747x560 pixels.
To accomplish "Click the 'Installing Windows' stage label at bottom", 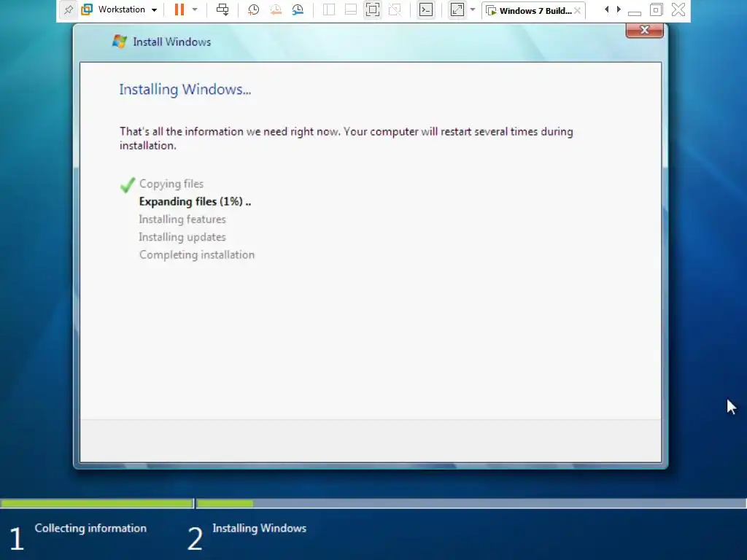I will coord(260,528).
